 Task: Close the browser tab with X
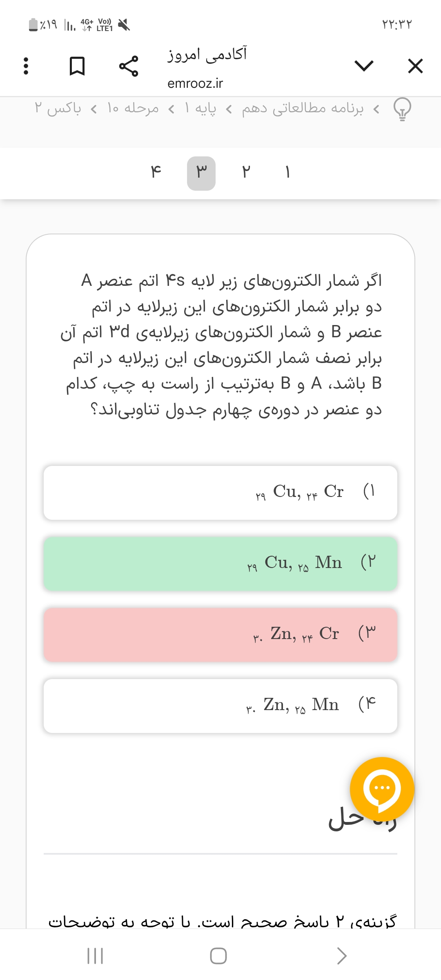415,66
